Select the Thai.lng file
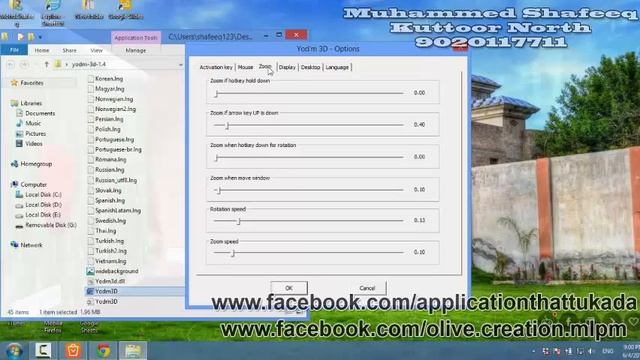Screen dimensions: 640x360 [x=105, y=231]
